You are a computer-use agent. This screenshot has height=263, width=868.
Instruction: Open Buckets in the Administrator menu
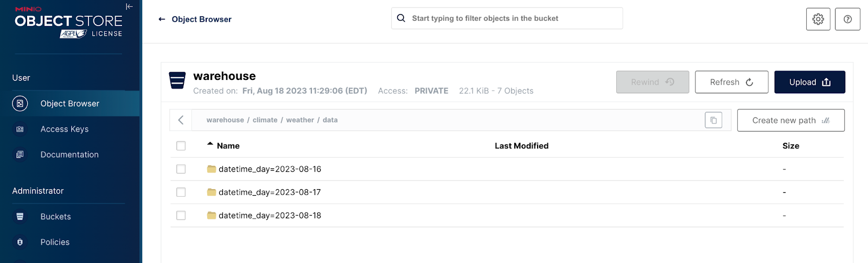point(55,217)
